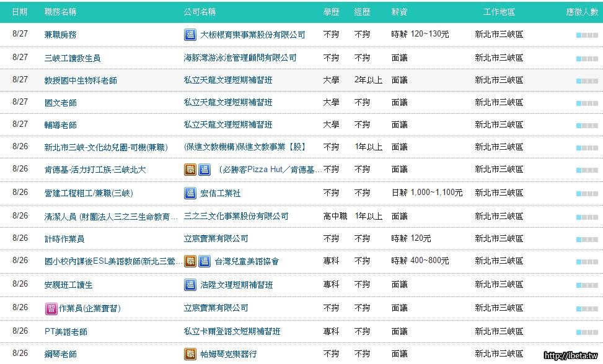The width and height of the screenshot is (603, 364).
Task: Click the 應徵人數 column header
Action: [x=582, y=12]
